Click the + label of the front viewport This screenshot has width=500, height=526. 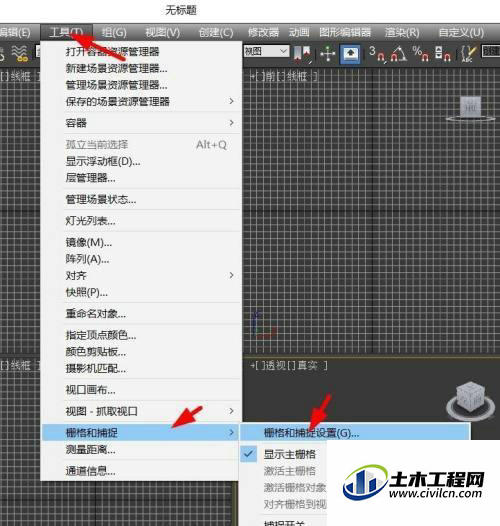(252, 77)
